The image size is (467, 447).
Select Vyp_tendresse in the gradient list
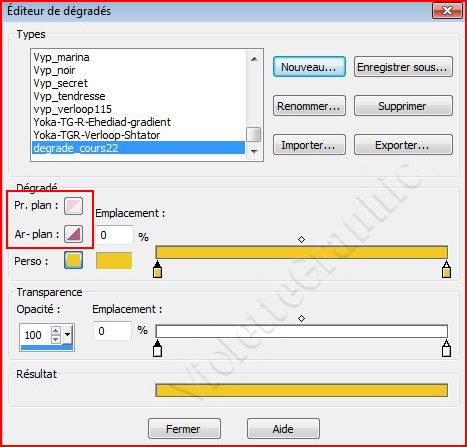(x=69, y=96)
